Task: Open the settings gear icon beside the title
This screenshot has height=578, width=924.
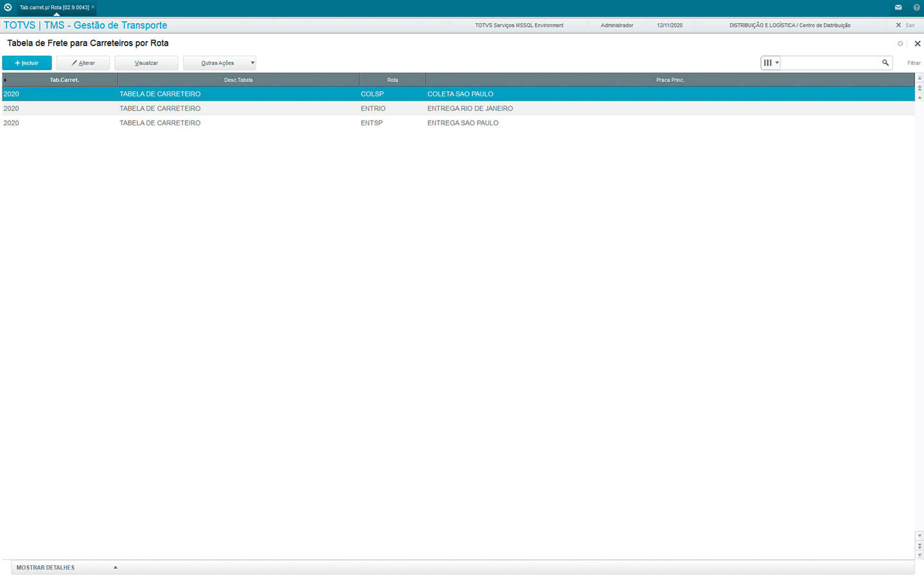Action: pyautogui.click(x=900, y=44)
